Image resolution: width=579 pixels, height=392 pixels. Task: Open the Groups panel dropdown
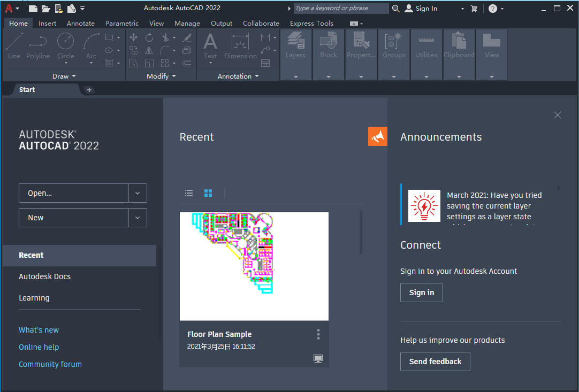coord(394,76)
